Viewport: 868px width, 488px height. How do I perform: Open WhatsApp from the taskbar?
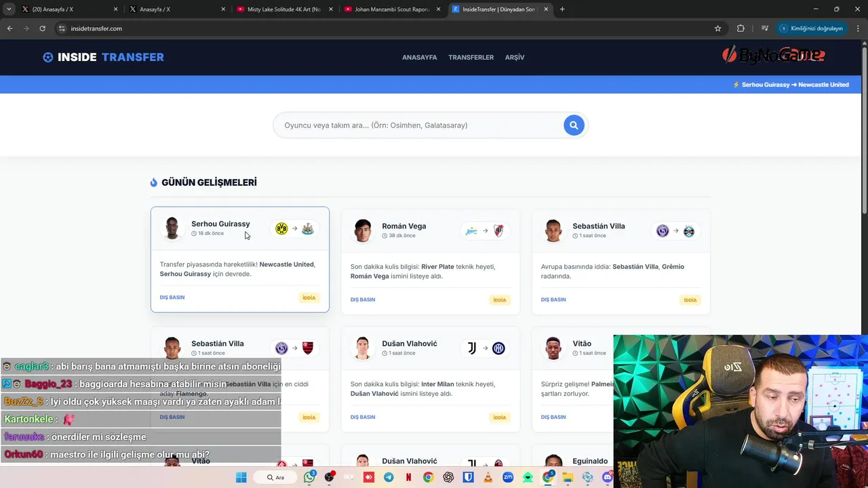tap(310, 477)
